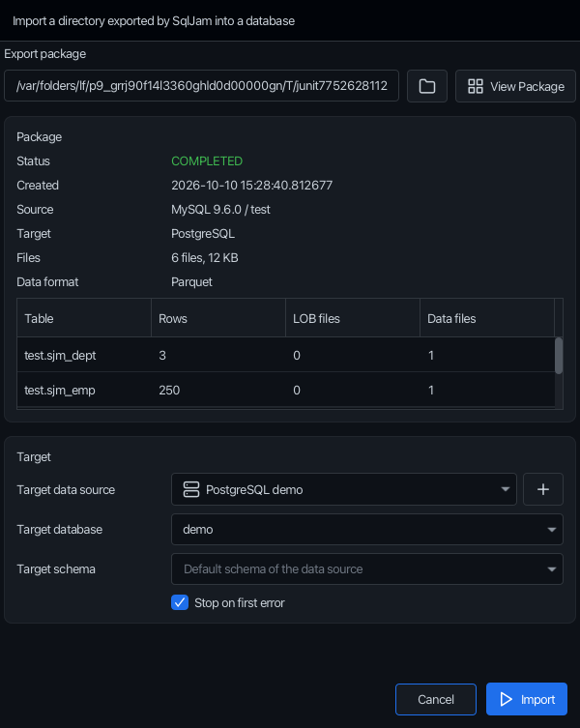Click the export package path field
The height and width of the screenshot is (728, 580).
click(201, 86)
